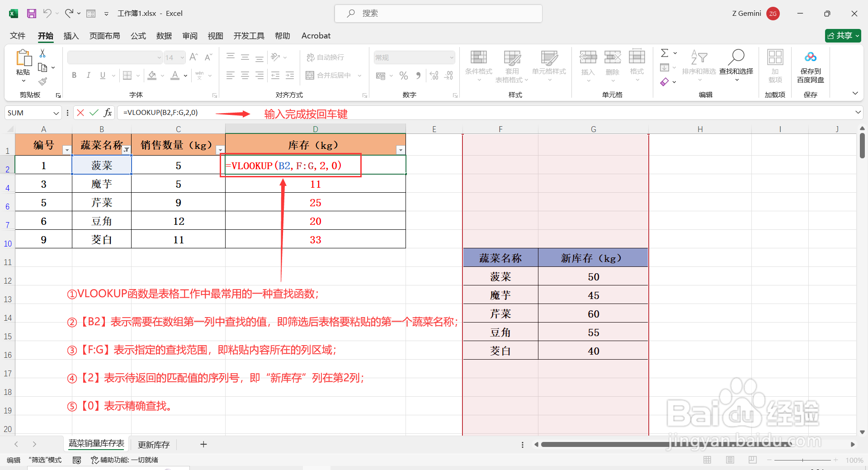Open Insert Function fx icon
Screen dimensions: 868x470
(x=108, y=113)
